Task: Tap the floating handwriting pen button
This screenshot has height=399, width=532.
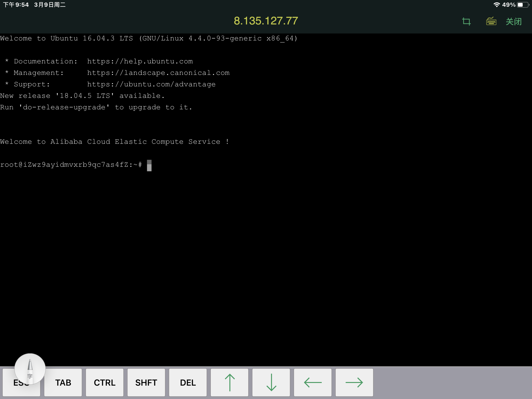Action: click(x=30, y=368)
